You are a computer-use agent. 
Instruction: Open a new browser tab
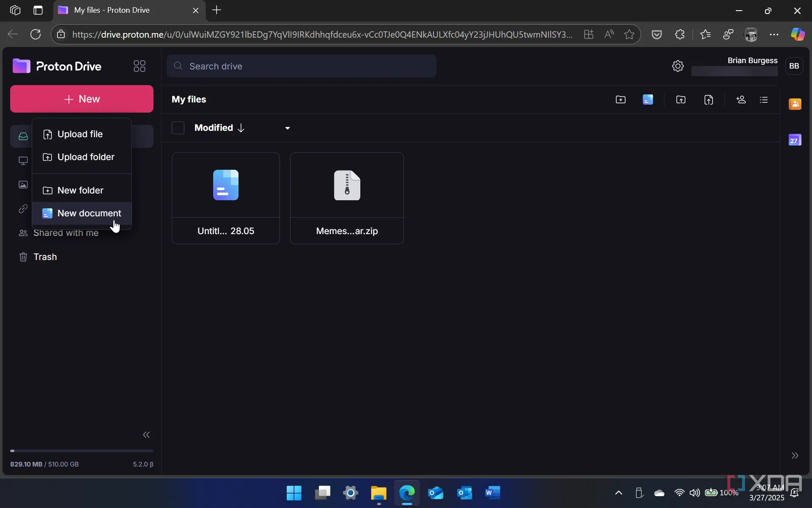(217, 10)
